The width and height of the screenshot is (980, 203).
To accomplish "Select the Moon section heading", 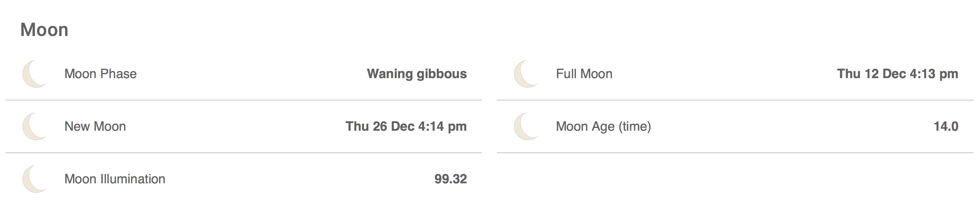I will 44,30.
